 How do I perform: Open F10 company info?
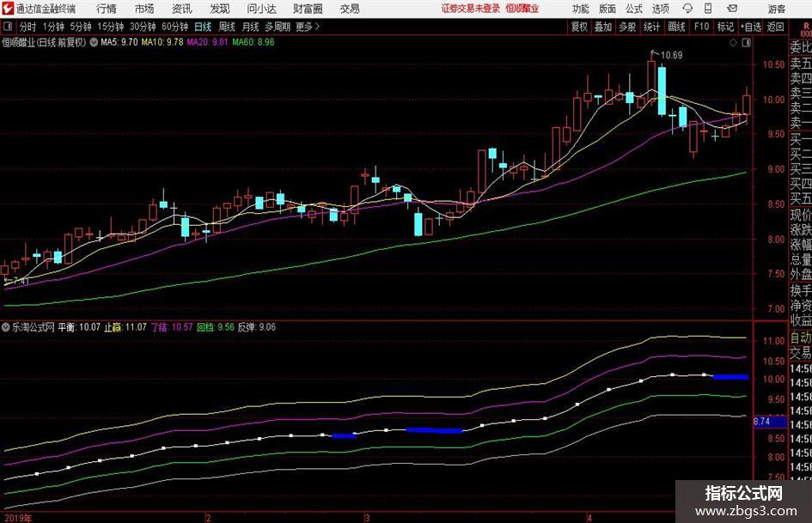click(702, 27)
